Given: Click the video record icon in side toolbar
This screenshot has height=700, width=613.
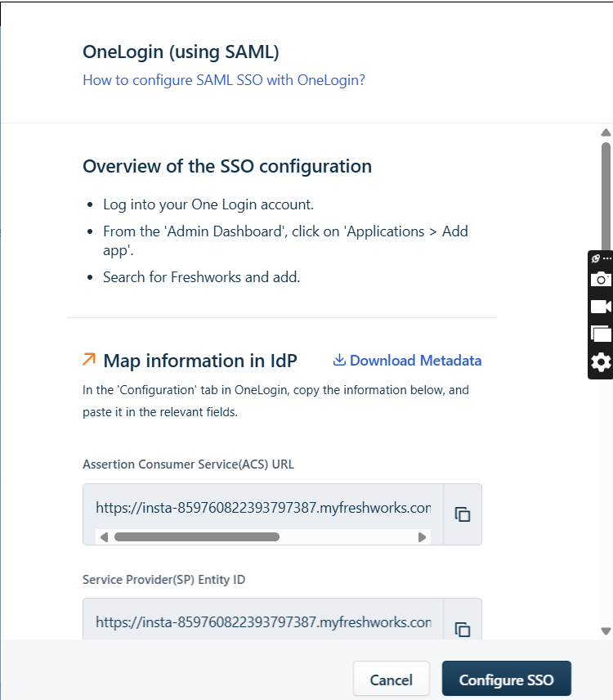Looking at the screenshot, I should [x=601, y=307].
